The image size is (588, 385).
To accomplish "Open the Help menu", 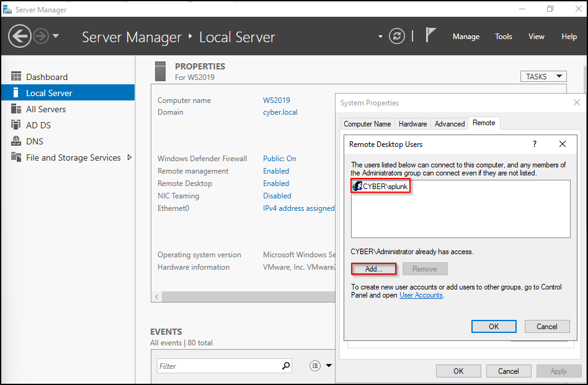I will [x=569, y=37].
